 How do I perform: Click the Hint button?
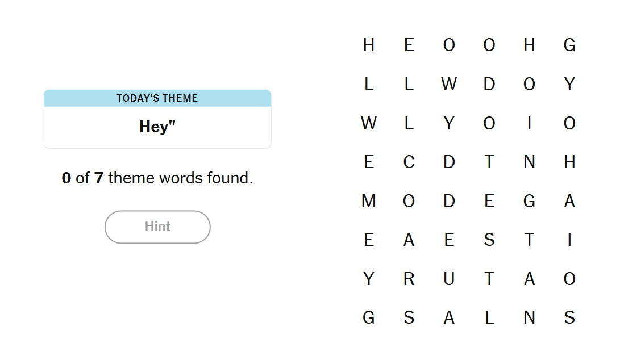coord(157,227)
